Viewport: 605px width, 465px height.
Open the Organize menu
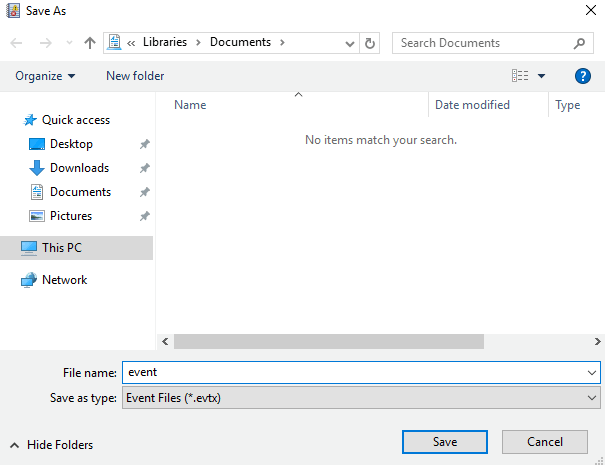pyautogui.click(x=45, y=76)
